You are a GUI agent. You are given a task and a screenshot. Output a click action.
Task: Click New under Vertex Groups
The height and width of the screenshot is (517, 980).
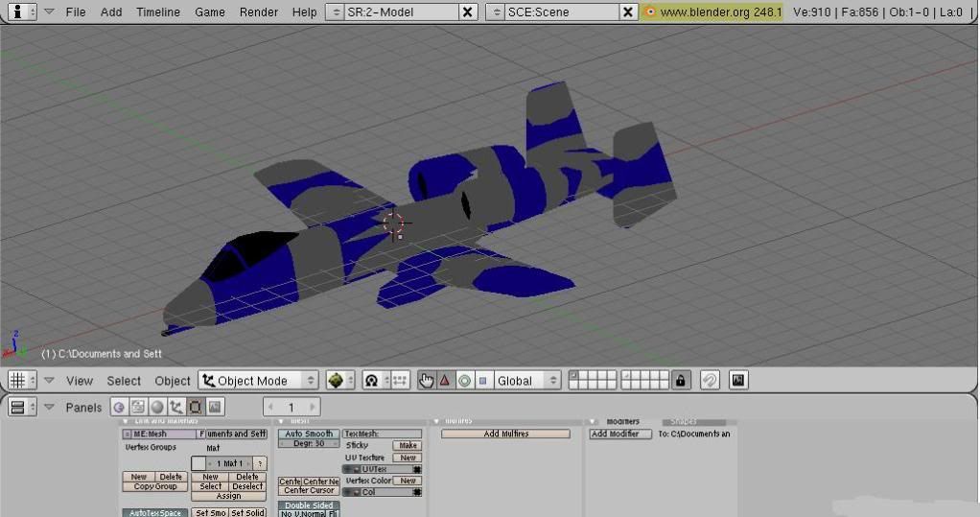coord(139,477)
